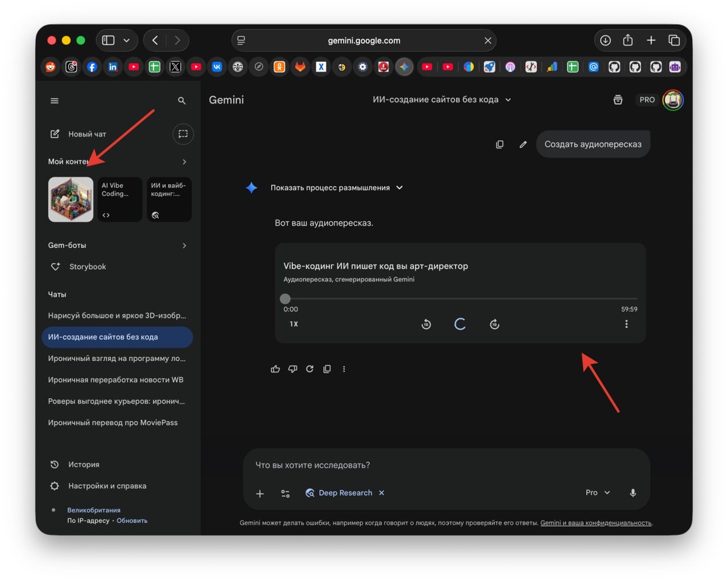Open chat Нарисуй большое и яркое 3D-изобр…
Screen dimensions: 728x582
click(x=117, y=316)
